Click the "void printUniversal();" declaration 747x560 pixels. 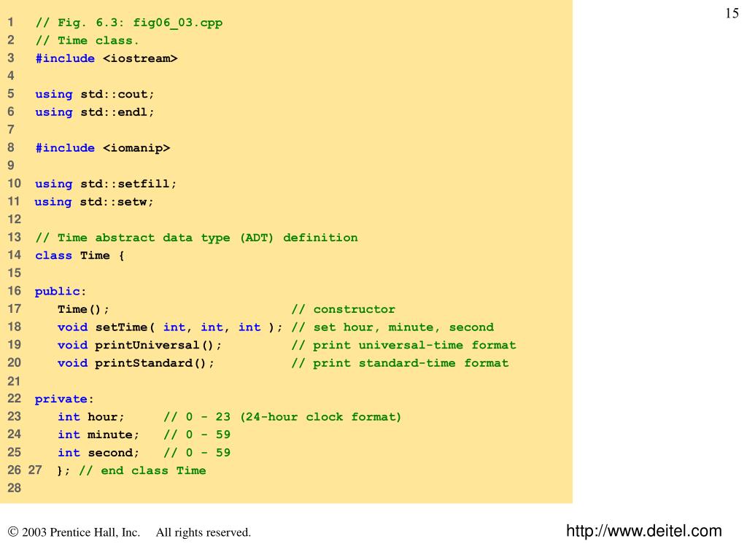pyautogui.click(x=139, y=345)
